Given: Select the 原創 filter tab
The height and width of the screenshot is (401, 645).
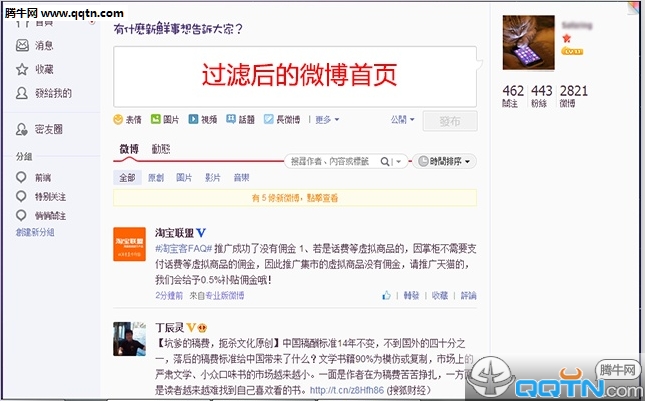Looking at the screenshot, I should (156, 178).
